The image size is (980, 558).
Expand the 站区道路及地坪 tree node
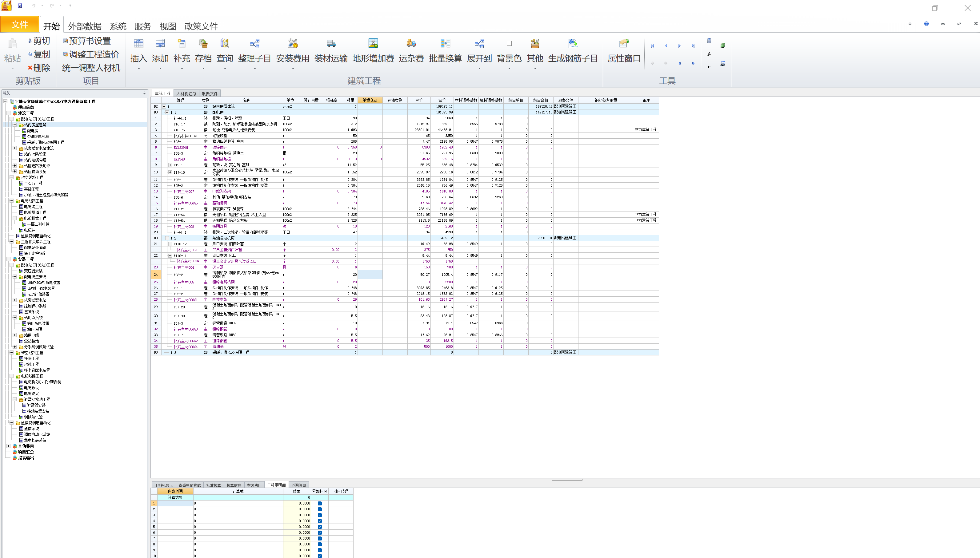14,166
